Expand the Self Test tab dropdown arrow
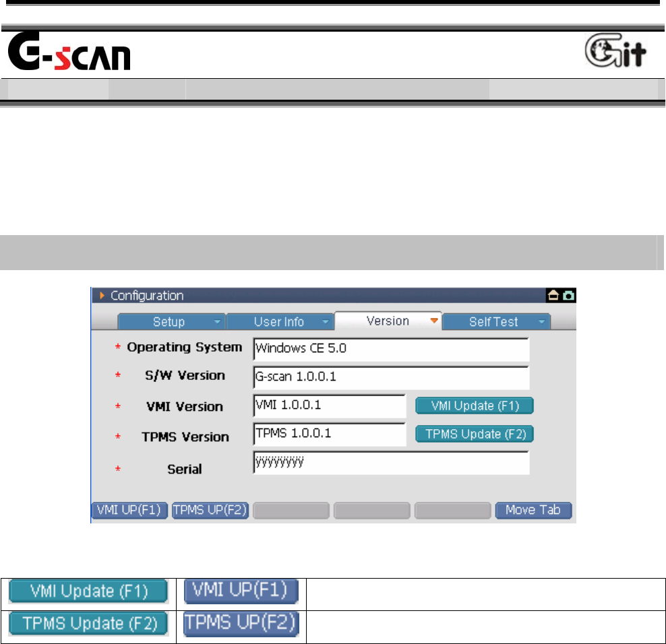This screenshot has height=644, width=666. 541,322
